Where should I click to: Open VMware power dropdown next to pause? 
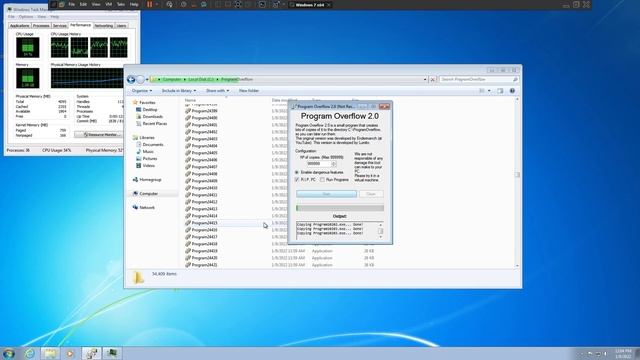pyautogui.click(x=157, y=4)
